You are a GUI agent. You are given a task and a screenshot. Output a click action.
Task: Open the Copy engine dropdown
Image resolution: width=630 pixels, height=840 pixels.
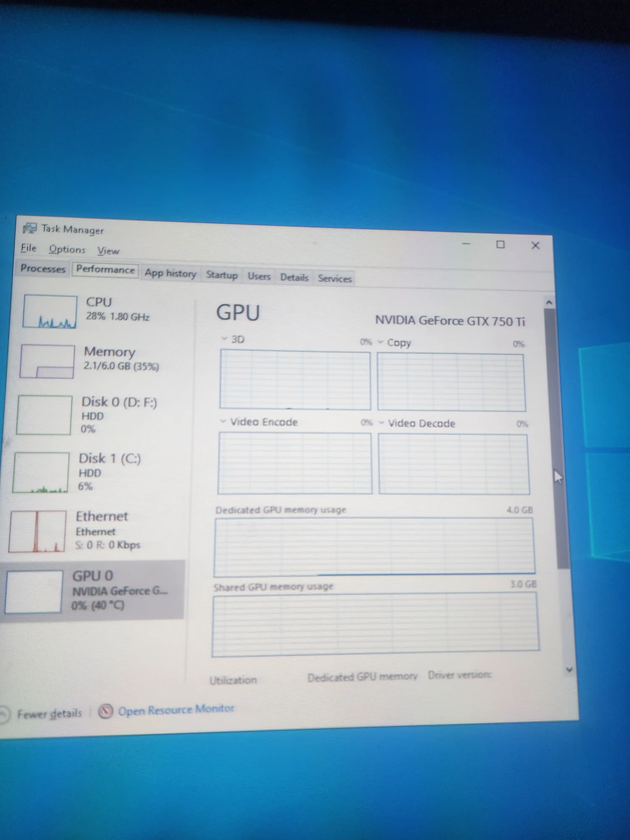point(381,342)
